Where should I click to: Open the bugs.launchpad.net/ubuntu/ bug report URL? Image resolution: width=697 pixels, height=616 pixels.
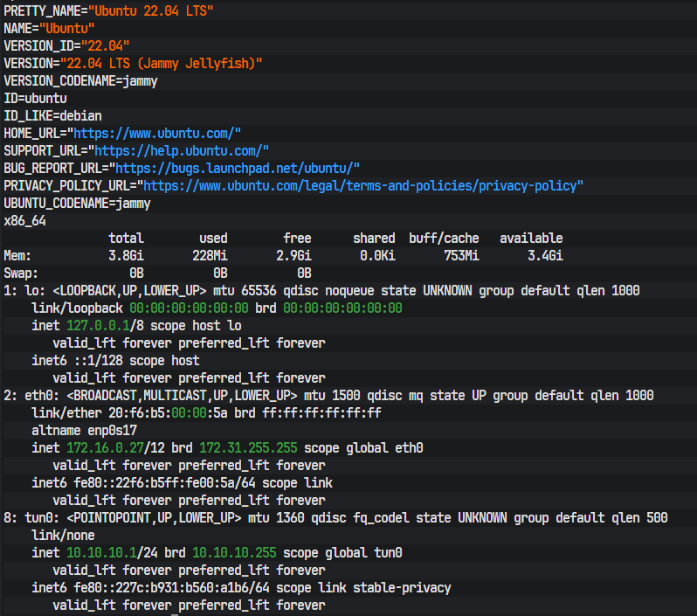[x=234, y=168]
